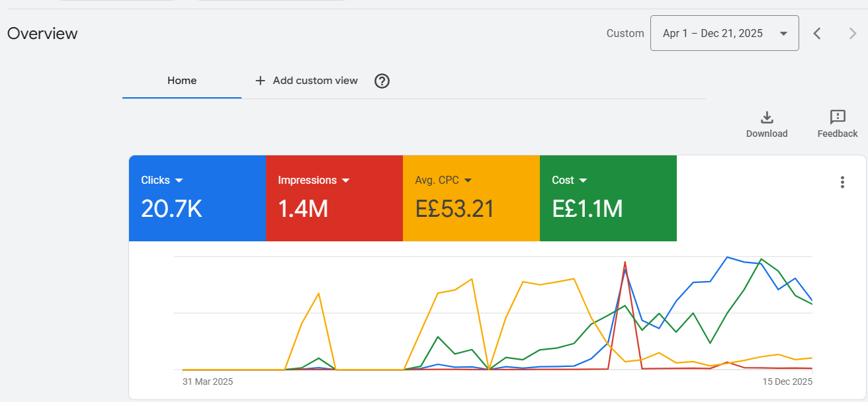
Task: Expand the Clicks metric dropdown arrow
Action: (179, 181)
